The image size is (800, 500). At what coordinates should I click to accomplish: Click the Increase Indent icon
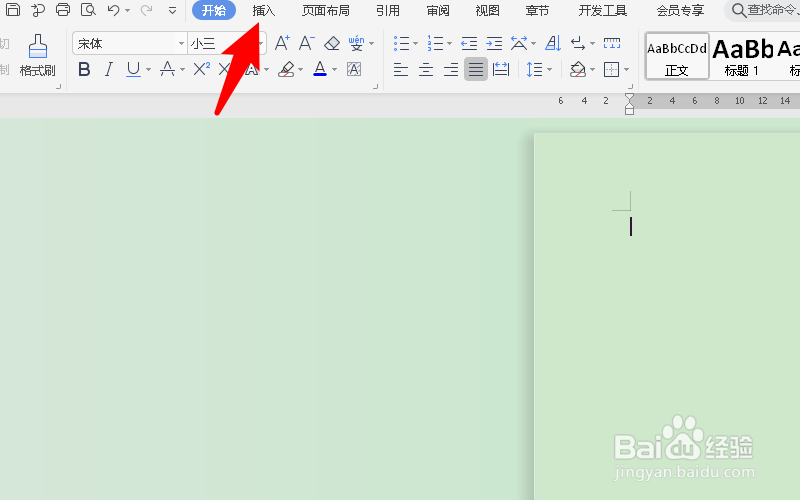(494, 43)
